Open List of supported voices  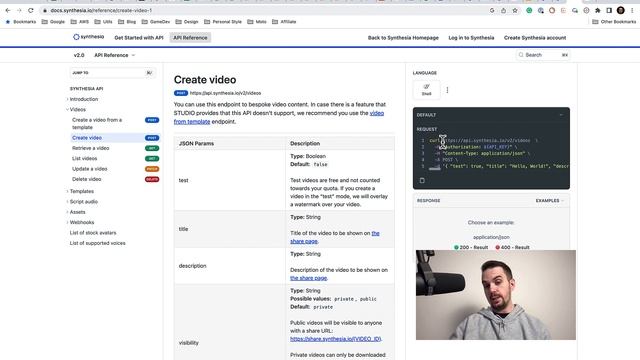coord(98,243)
